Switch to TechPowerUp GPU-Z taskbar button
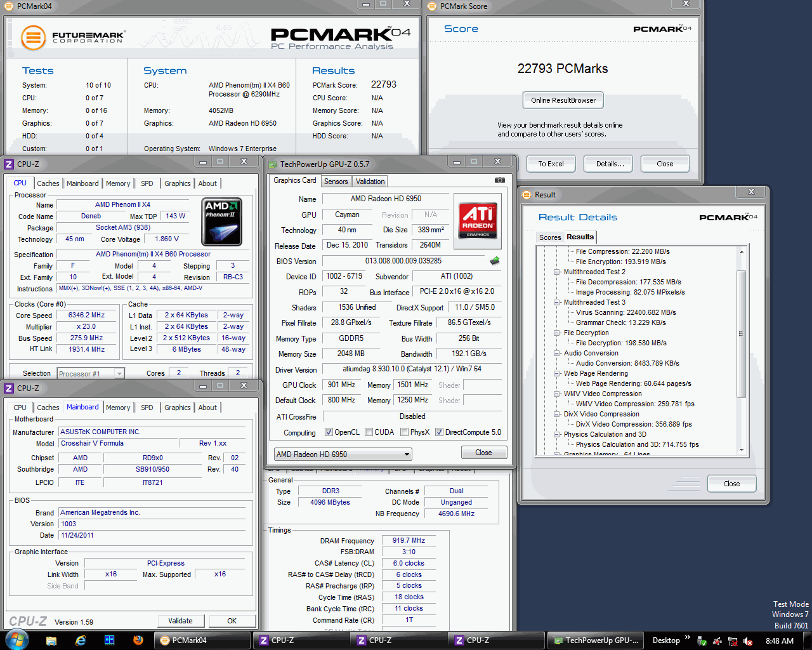 coord(596,640)
